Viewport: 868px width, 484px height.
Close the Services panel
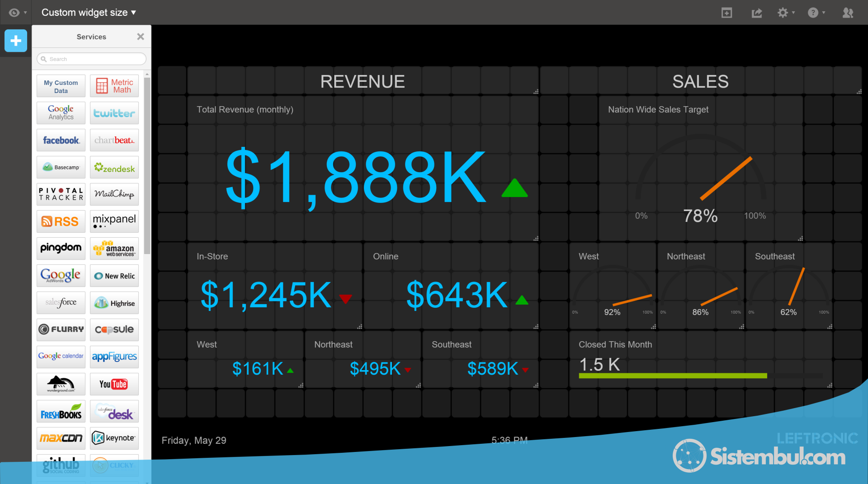pos(141,37)
